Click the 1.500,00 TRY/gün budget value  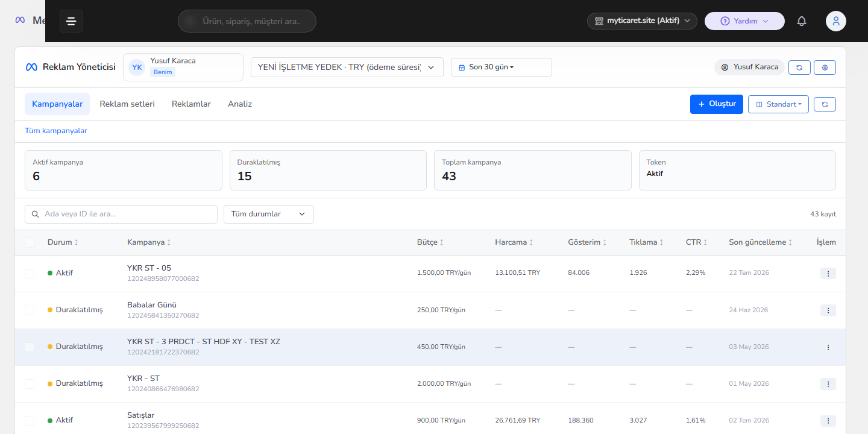(x=444, y=273)
